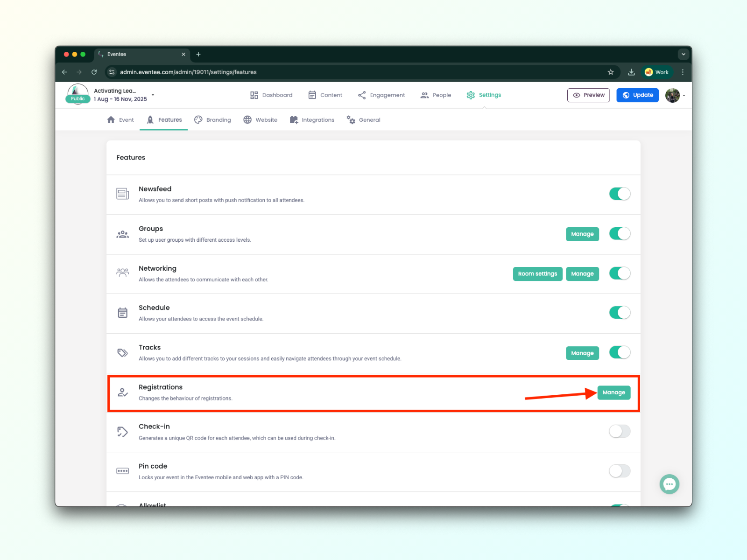
Task: Turn off the Schedule toggle
Action: [x=620, y=312]
